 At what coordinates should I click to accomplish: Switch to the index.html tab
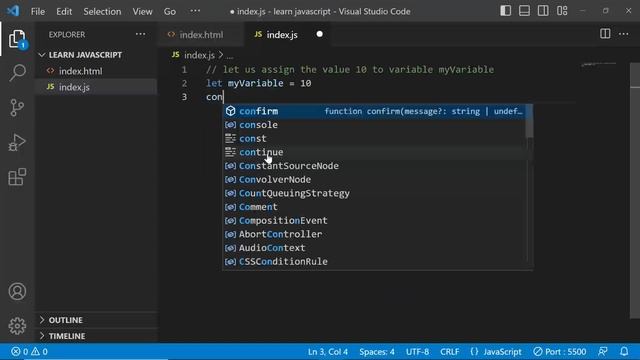[201, 35]
